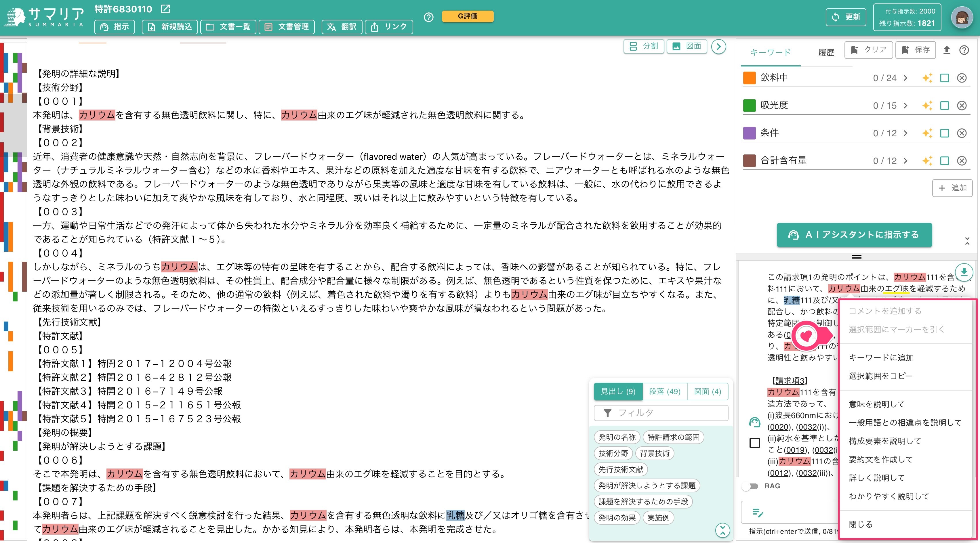Click the green 吸光度 color swatch
The image size is (980, 543).
coord(749,105)
